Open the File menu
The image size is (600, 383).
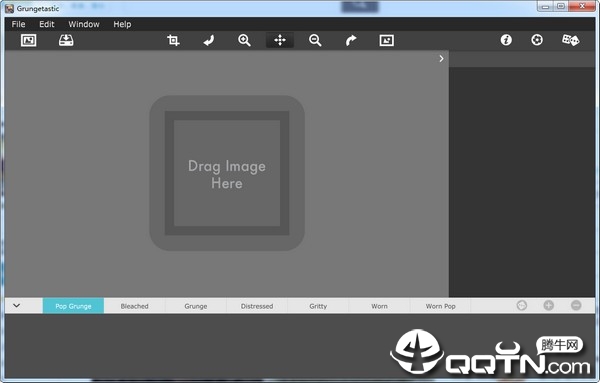(18, 24)
